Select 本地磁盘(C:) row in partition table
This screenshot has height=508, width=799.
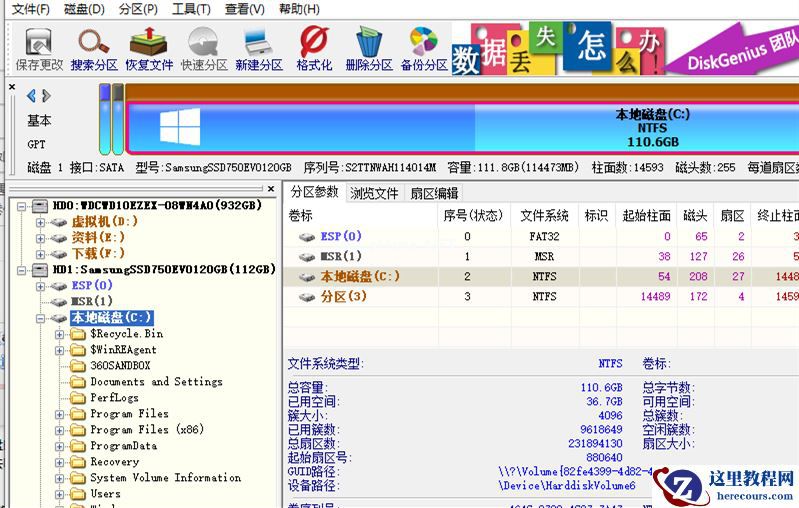coord(541,276)
